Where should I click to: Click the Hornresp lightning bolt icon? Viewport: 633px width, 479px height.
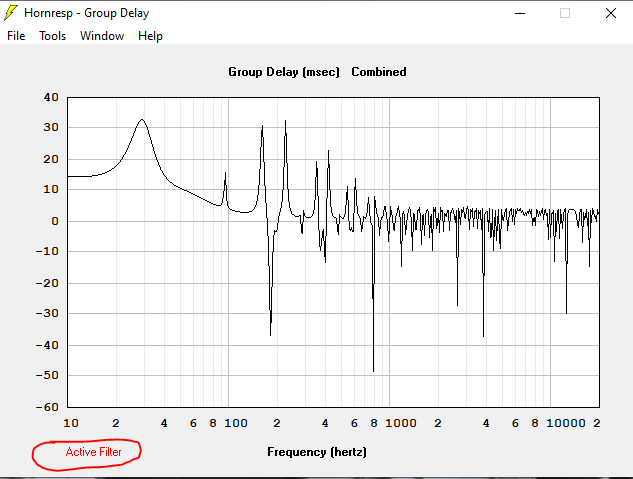(x=10, y=13)
